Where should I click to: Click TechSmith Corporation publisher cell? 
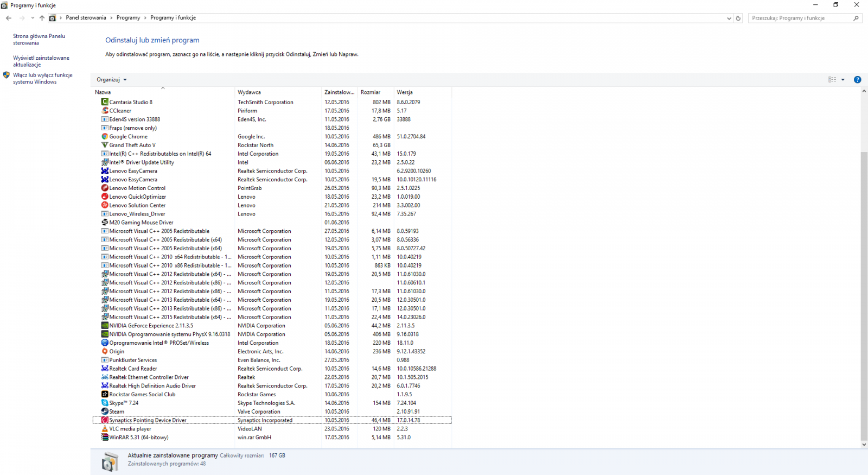point(265,102)
